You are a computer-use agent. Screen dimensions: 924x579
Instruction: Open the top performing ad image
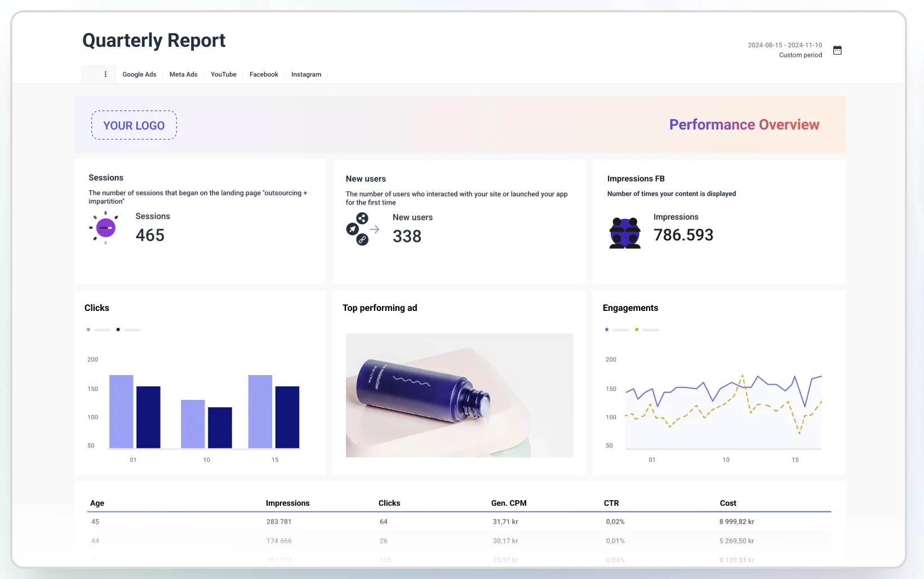pyautogui.click(x=460, y=395)
